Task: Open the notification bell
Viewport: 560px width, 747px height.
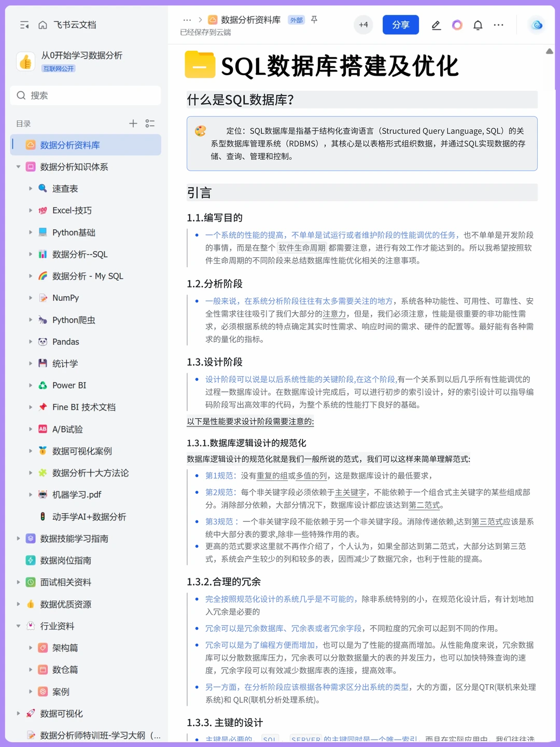Action: 477,24
